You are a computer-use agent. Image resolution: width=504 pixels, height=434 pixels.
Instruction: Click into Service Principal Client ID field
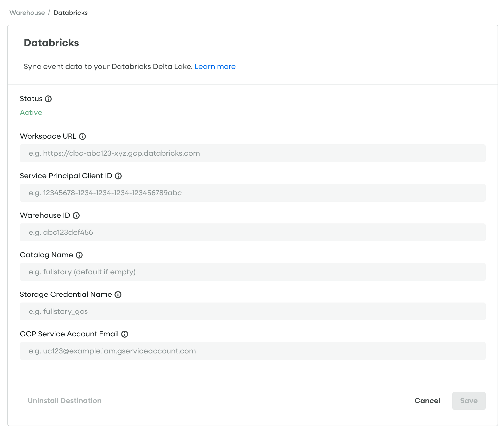(x=252, y=193)
